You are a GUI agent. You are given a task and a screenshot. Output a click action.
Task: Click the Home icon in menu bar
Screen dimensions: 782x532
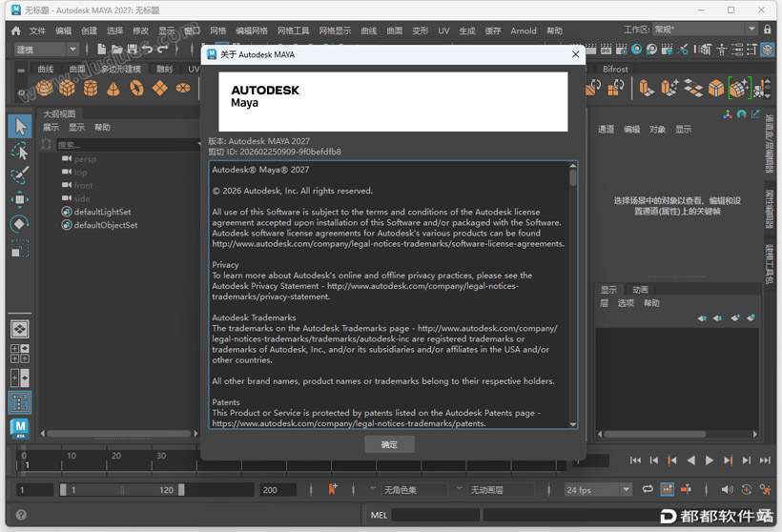[16, 31]
